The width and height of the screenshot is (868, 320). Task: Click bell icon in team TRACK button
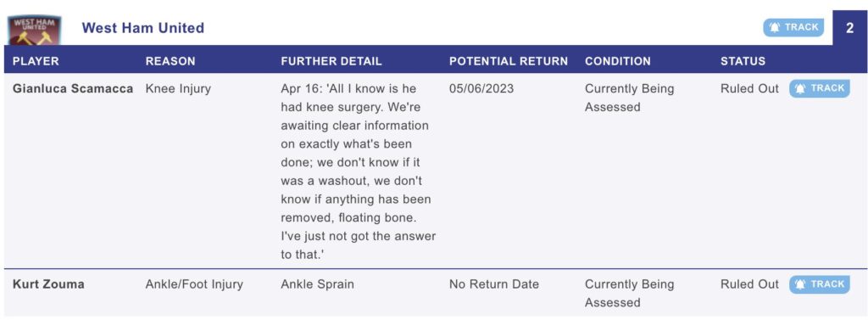pos(775,27)
